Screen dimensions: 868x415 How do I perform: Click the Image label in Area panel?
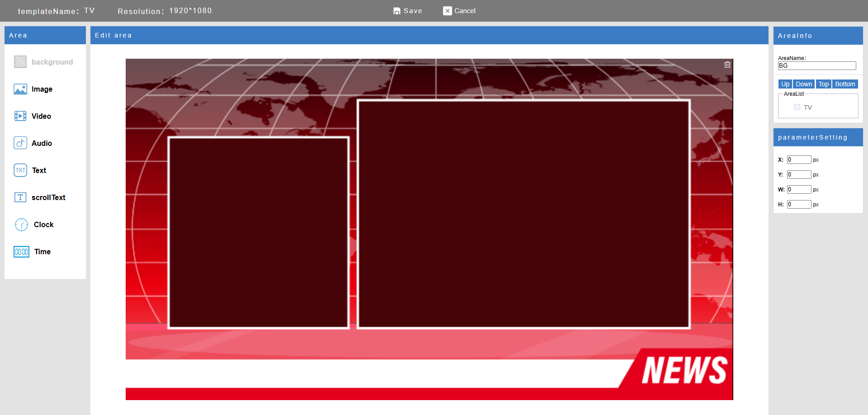tap(42, 89)
